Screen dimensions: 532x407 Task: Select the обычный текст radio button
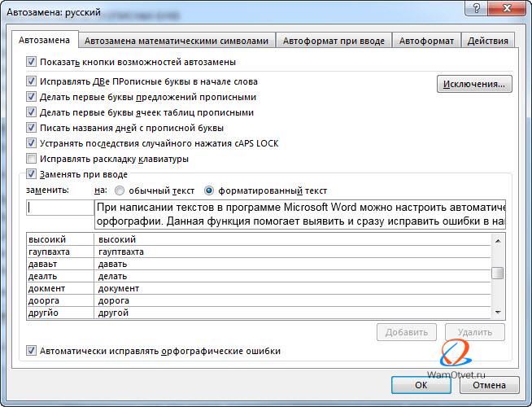[x=120, y=190]
